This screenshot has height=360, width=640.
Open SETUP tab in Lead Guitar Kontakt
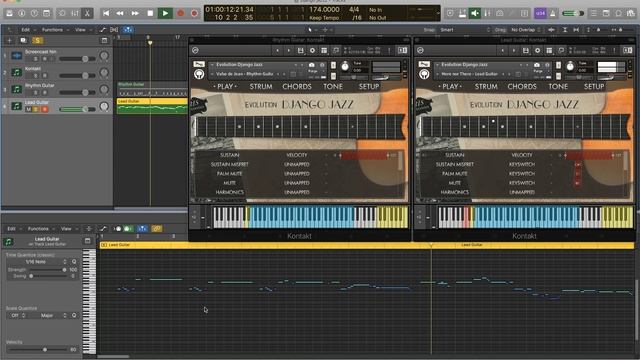(594, 87)
